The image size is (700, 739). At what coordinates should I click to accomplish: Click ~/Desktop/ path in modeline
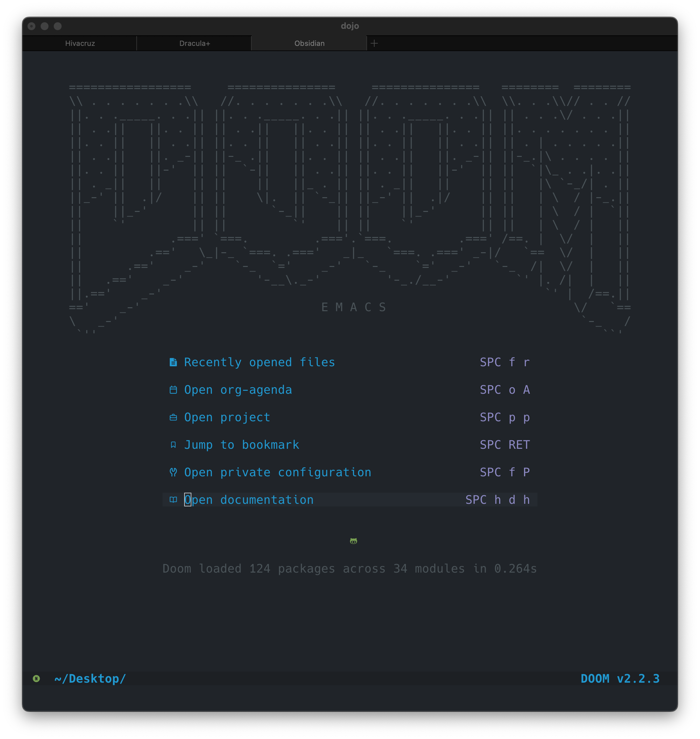click(x=90, y=678)
